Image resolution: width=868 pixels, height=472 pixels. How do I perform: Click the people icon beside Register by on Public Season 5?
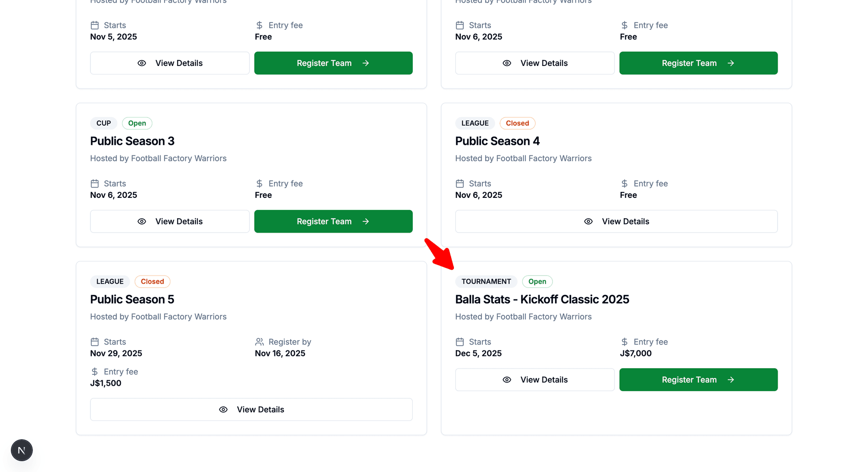pos(259,341)
